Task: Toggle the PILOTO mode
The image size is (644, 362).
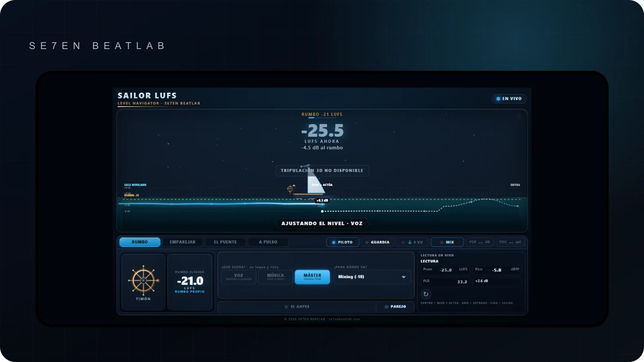Action: (x=343, y=242)
